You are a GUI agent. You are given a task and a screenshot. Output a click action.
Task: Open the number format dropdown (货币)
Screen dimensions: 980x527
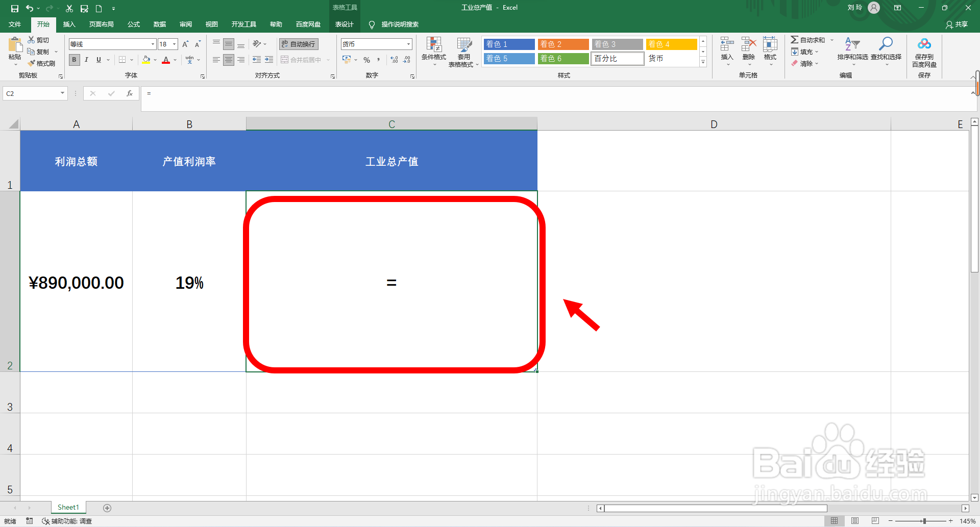coord(408,44)
